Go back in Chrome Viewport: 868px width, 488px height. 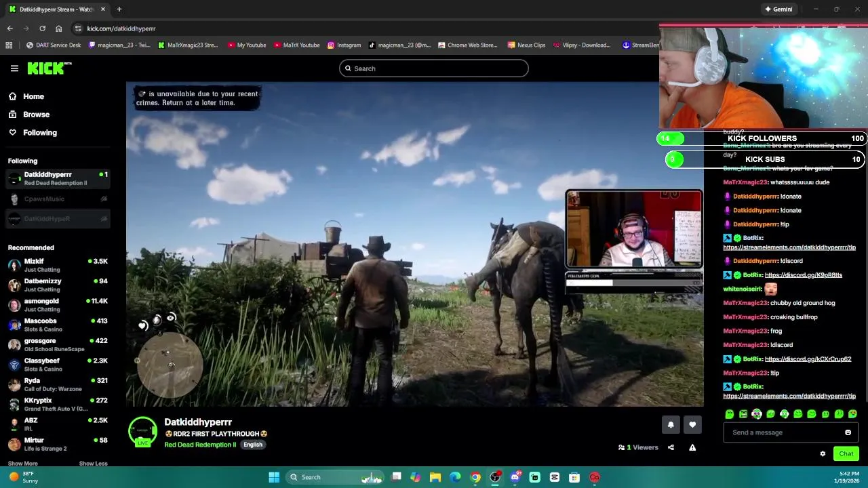pos(9,28)
